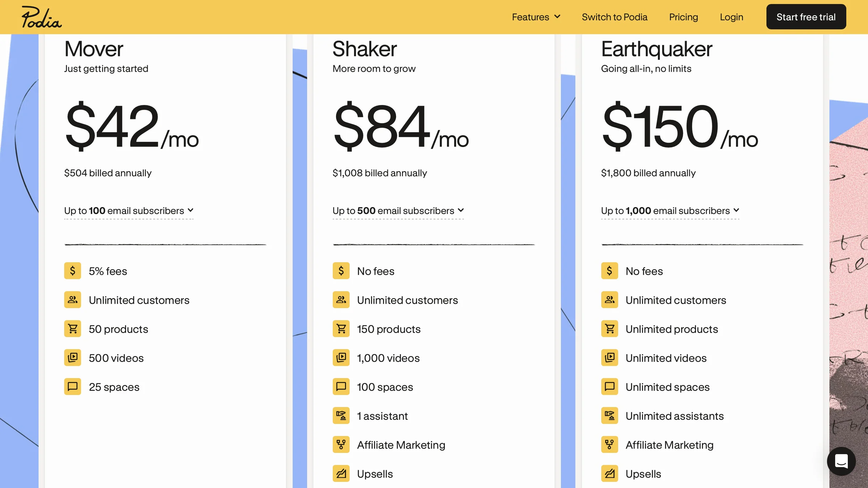Open the Pricing nav link
The image size is (868, 488).
tap(684, 17)
